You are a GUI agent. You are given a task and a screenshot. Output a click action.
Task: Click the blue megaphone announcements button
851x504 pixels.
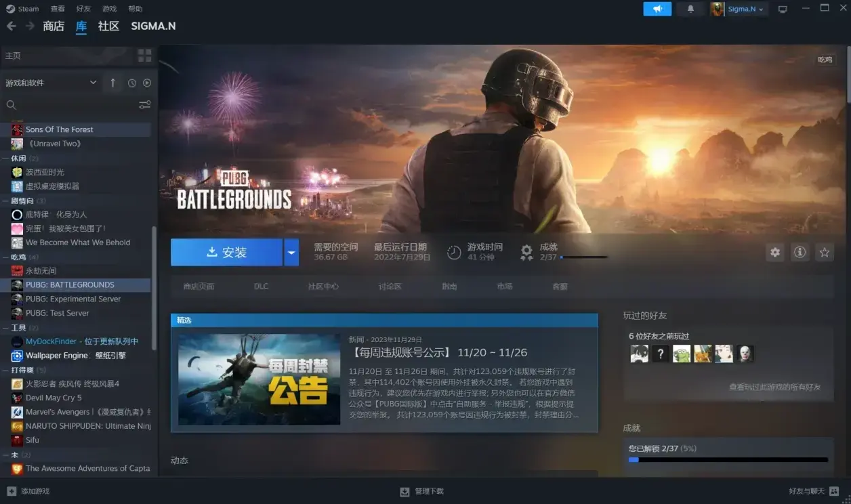[x=657, y=9]
